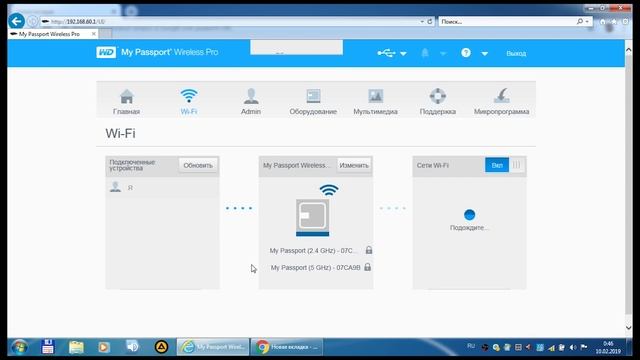Open the search provider dropdown arrow
The width and height of the screenshot is (640, 360).
tap(587, 22)
